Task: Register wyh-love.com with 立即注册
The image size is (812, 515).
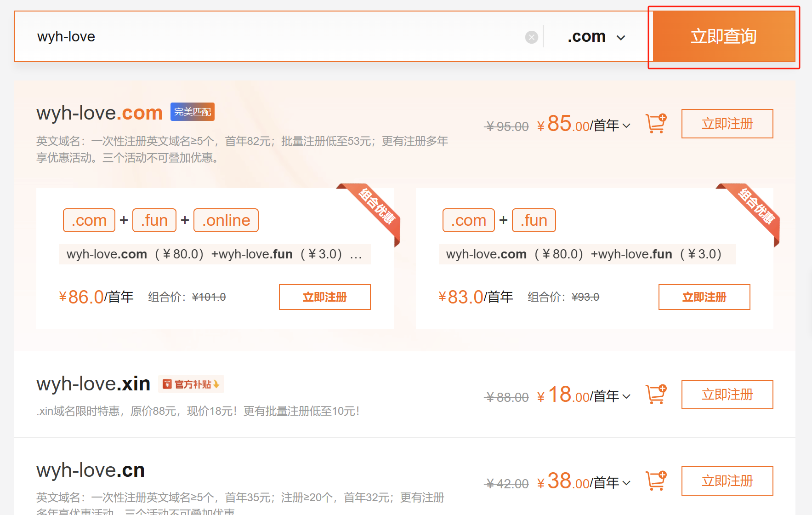Action: click(x=727, y=124)
